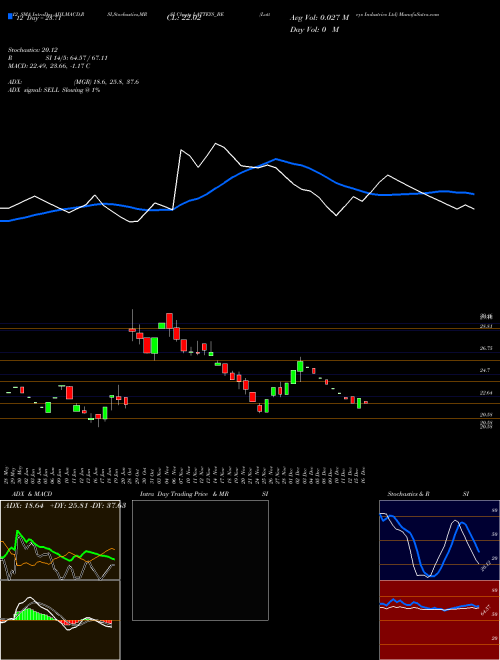Click the MACD histogram green bars

tap(34, 615)
